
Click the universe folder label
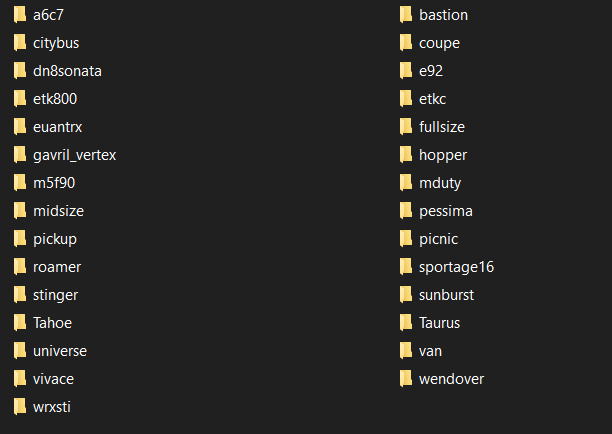pyautogui.click(x=60, y=351)
